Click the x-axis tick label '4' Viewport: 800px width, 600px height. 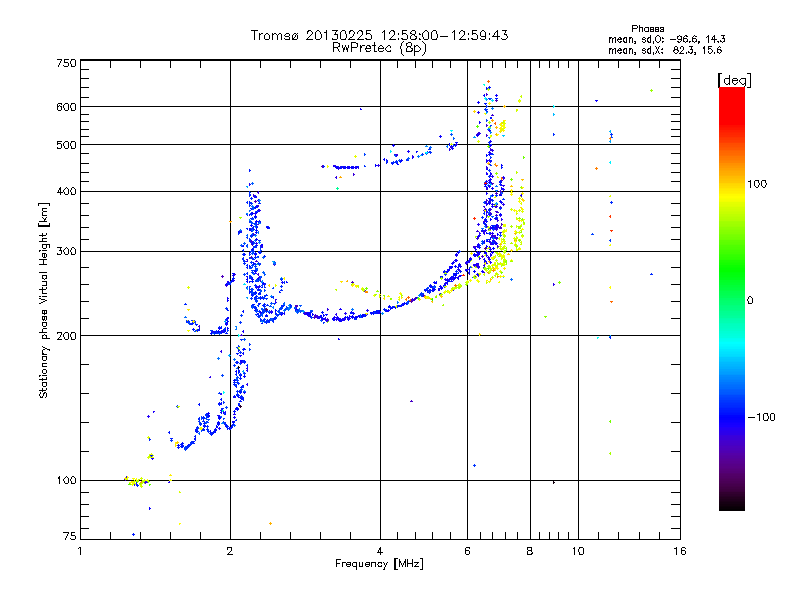coord(380,552)
